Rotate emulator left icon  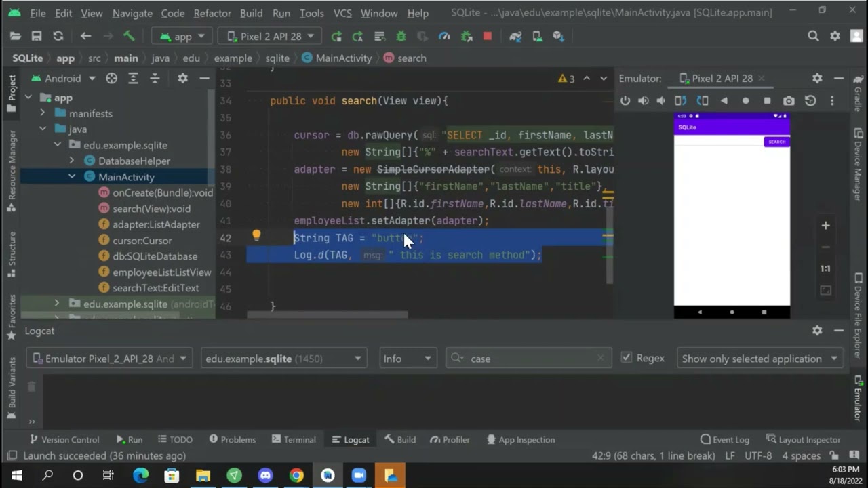click(x=681, y=100)
